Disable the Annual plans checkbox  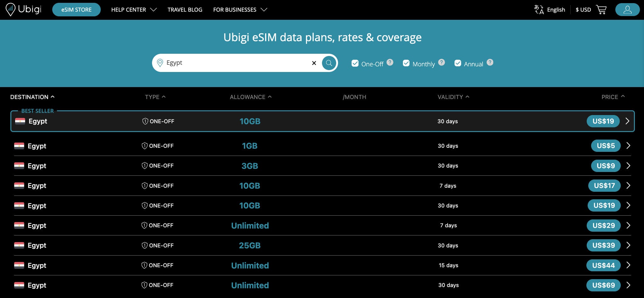458,63
